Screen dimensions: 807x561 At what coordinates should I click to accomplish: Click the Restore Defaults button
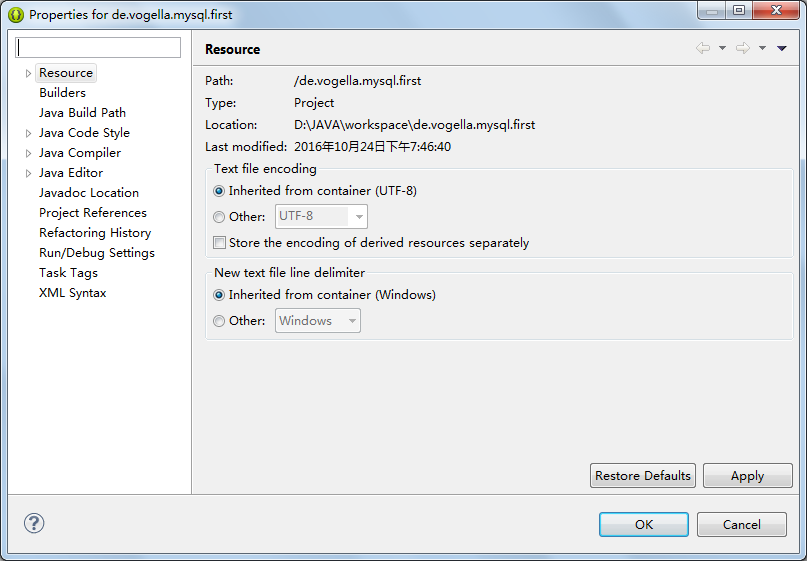pos(643,476)
